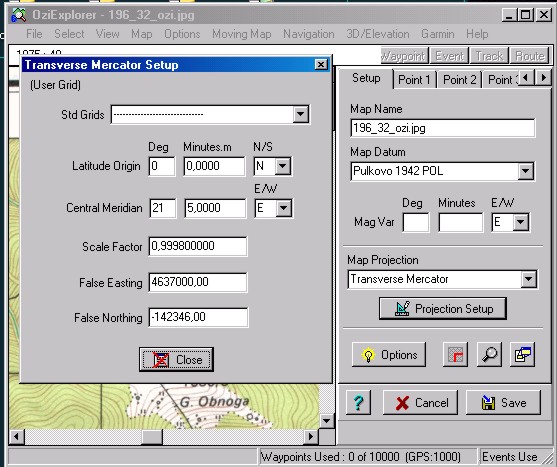The width and height of the screenshot is (557, 467).
Task: Expand the Map Datum dropdown
Action: (525, 171)
